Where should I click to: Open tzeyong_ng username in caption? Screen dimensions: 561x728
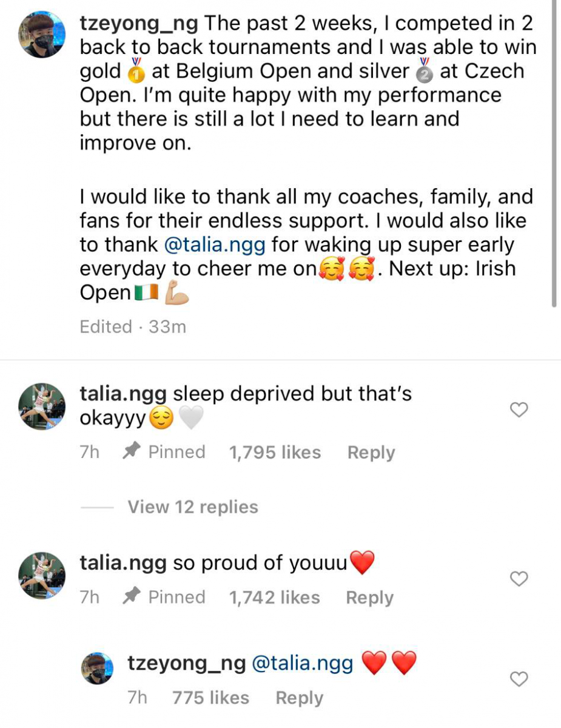[x=139, y=24]
